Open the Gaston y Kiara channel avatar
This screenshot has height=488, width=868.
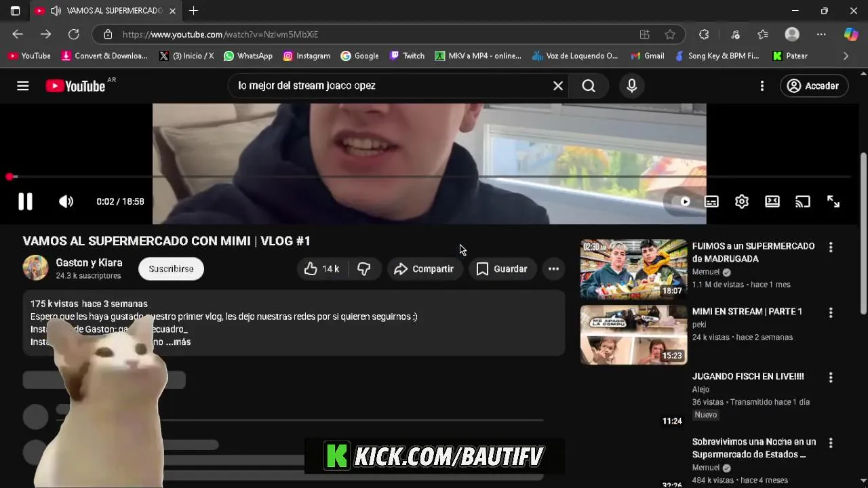35,268
